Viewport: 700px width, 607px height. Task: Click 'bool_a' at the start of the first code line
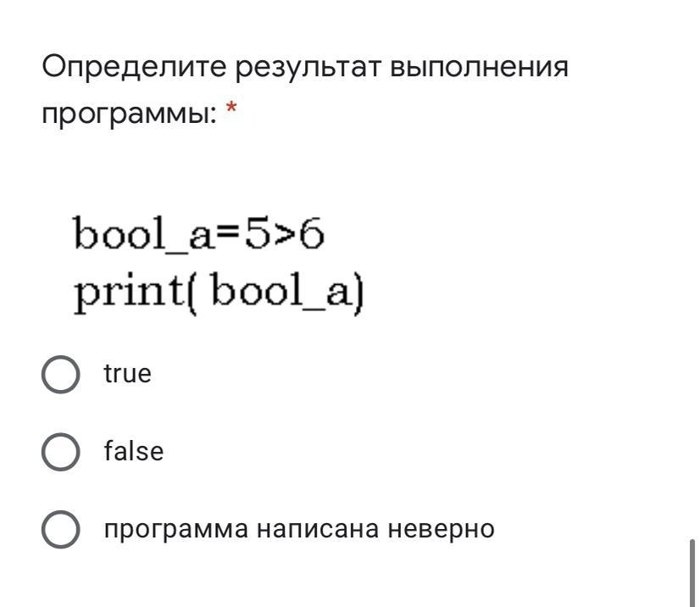pyautogui.click(x=146, y=235)
